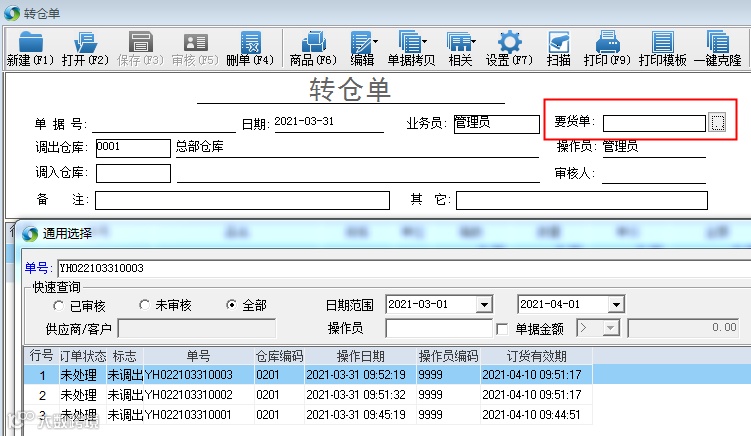
Task: Click the 订货有效期 column header
Action: click(536, 356)
